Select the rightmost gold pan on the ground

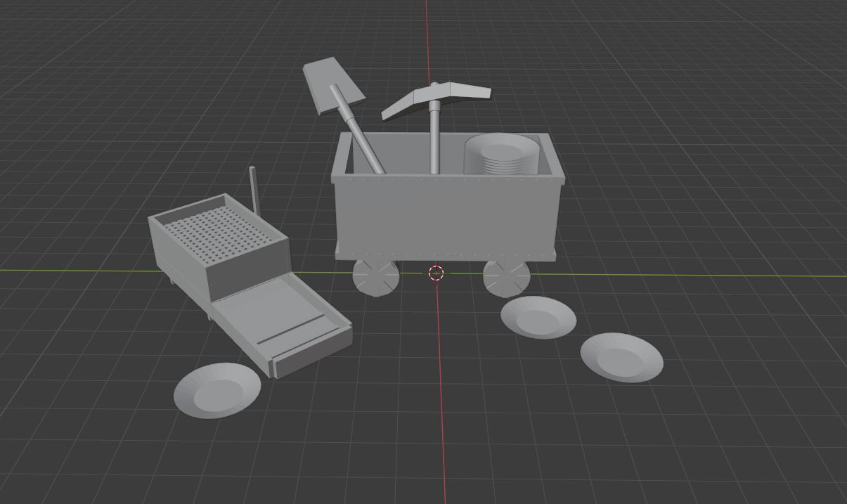[x=621, y=358]
